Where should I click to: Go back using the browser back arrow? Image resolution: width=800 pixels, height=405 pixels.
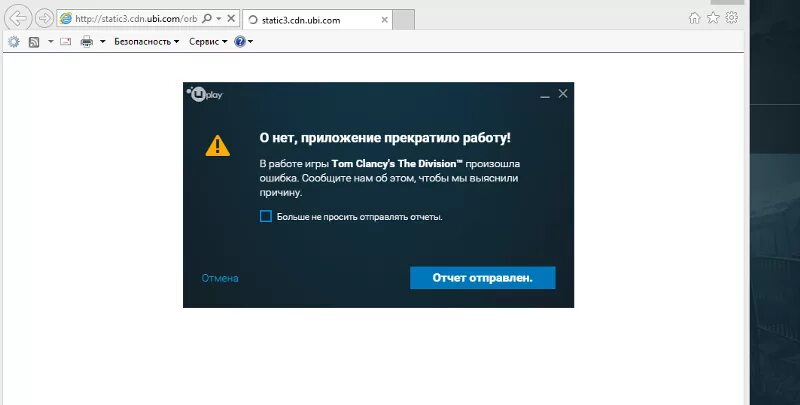coord(18,19)
